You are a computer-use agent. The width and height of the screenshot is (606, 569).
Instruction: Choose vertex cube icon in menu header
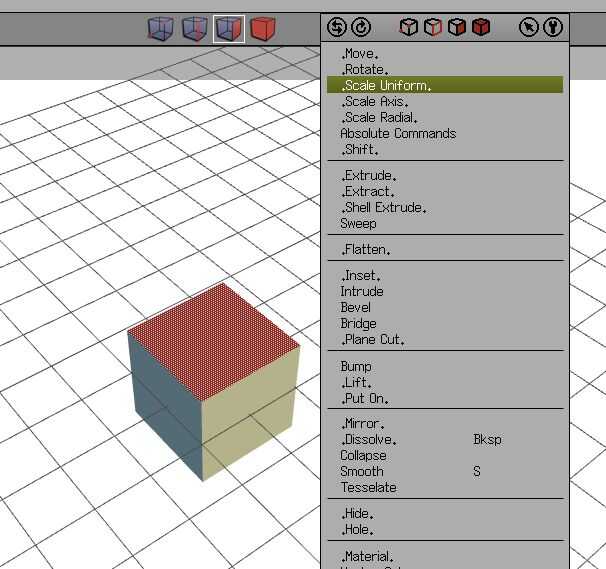(x=409, y=27)
